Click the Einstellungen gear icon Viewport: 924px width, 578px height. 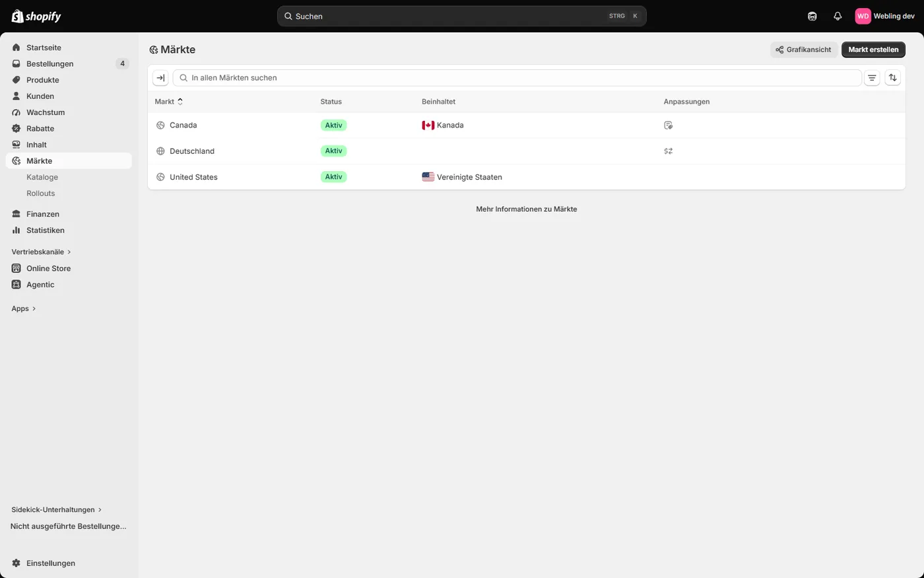(x=16, y=563)
